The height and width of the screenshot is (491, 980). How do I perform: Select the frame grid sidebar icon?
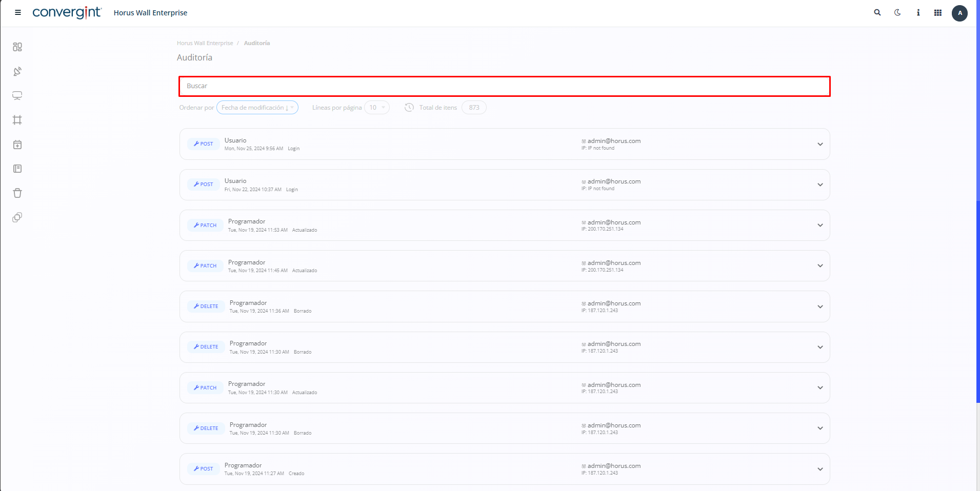[17, 120]
